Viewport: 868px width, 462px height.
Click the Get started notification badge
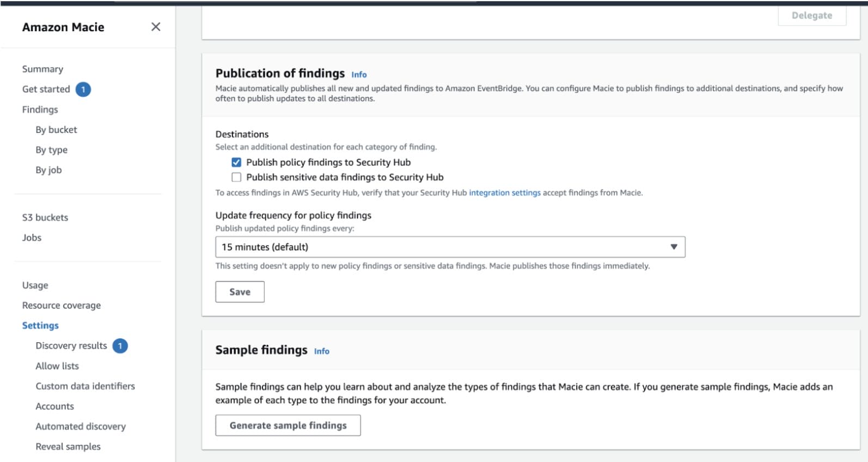tap(83, 89)
